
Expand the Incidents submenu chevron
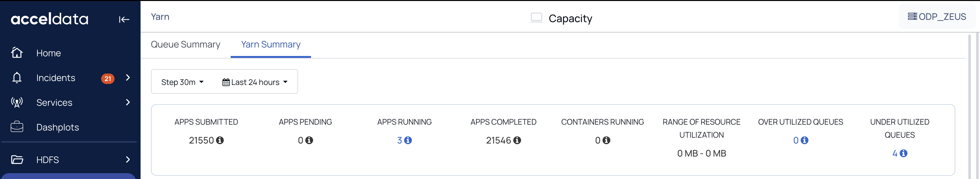(x=128, y=78)
